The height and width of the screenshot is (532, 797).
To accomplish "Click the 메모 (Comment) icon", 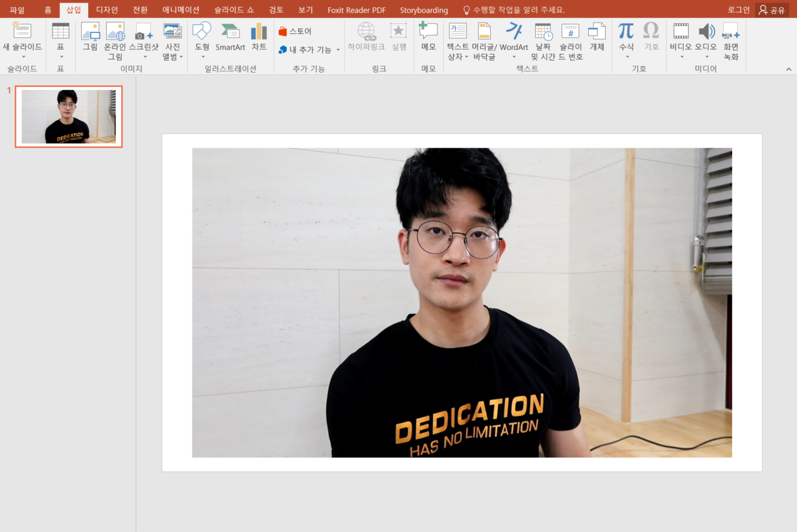I will (428, 31).
